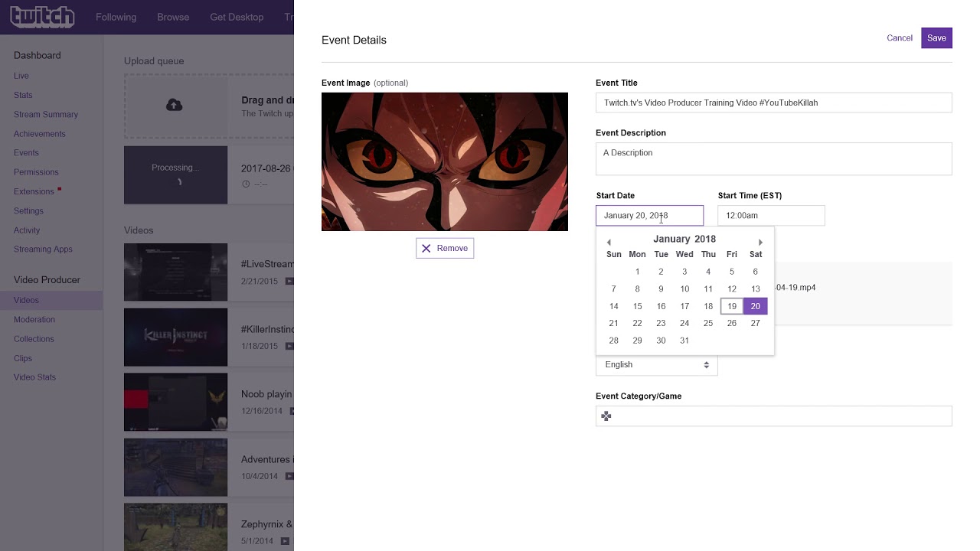Open Permissions in the sidebar
980x551 pixels.
[x=36, y=172]
